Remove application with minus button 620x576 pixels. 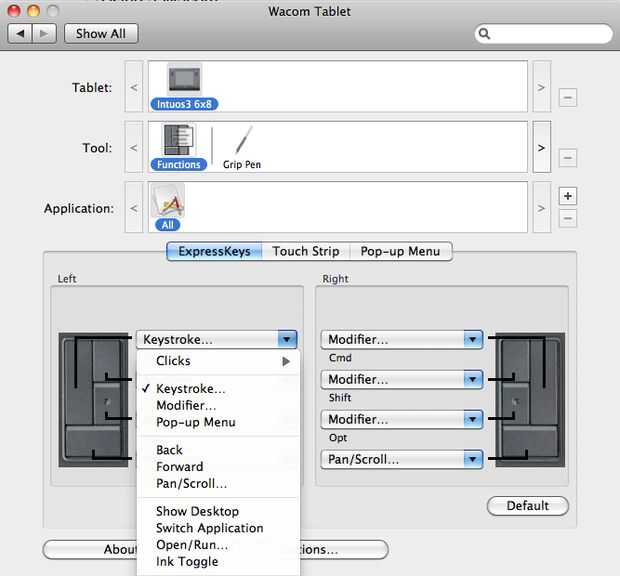point(567,218)
